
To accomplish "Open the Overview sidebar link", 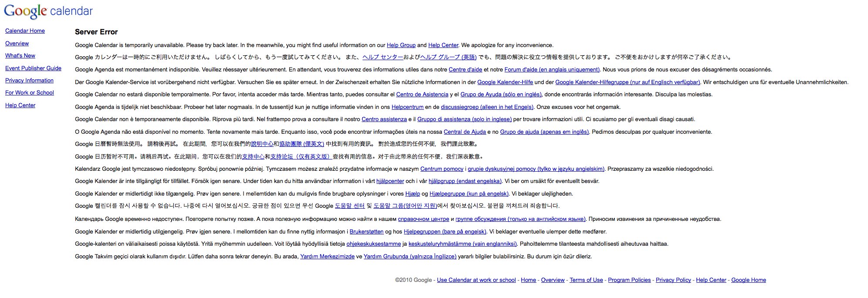I will pyautogui.click(x=17, y=44).
